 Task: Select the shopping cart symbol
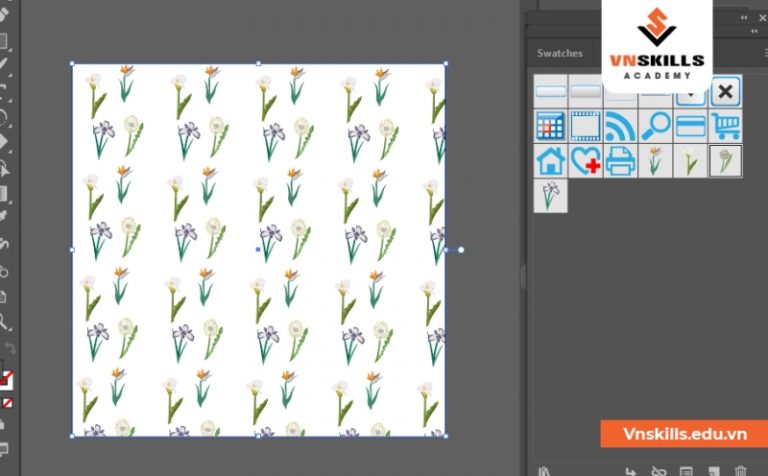pos(725,126)
